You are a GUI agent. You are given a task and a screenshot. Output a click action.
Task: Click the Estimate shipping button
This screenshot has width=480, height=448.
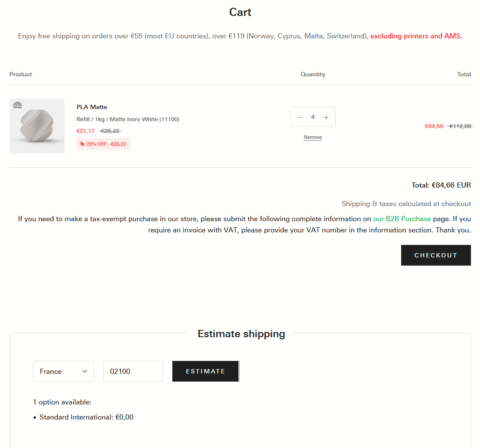coord(206,371)
